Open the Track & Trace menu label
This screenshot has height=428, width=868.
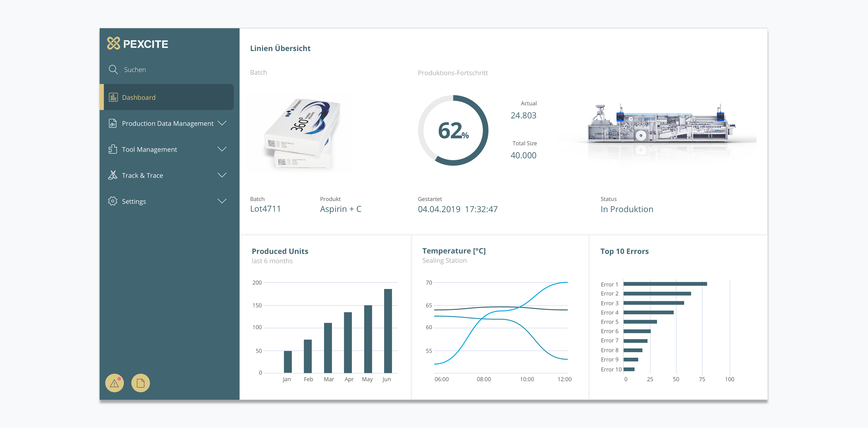(x=142, y=175)
